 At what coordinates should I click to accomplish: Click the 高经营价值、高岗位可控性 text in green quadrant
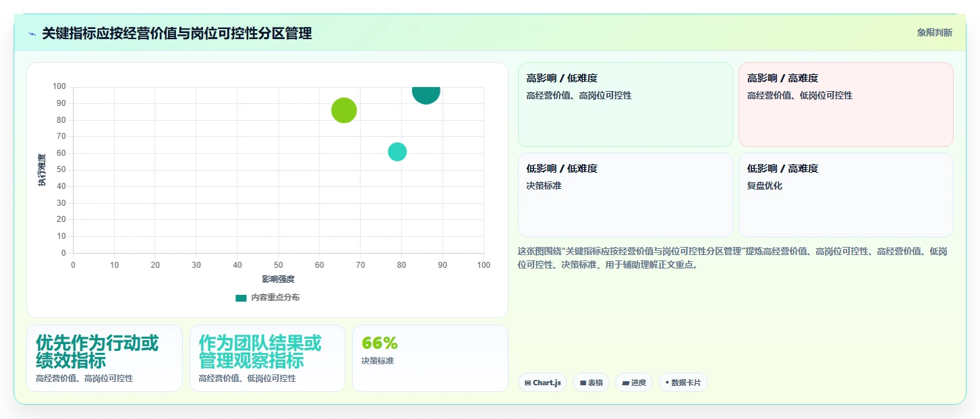[579, 95]
